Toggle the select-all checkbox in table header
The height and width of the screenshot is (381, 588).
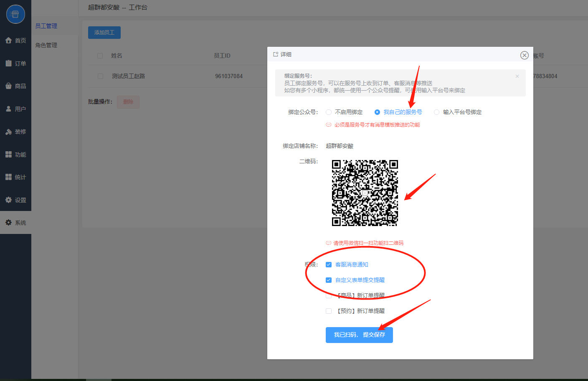100,56
